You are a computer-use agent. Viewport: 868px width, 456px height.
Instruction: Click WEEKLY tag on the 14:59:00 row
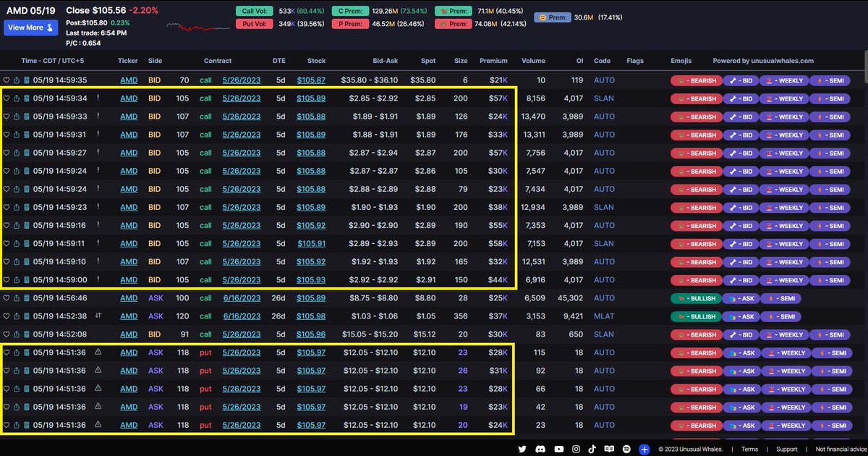[x=783, y=280]
